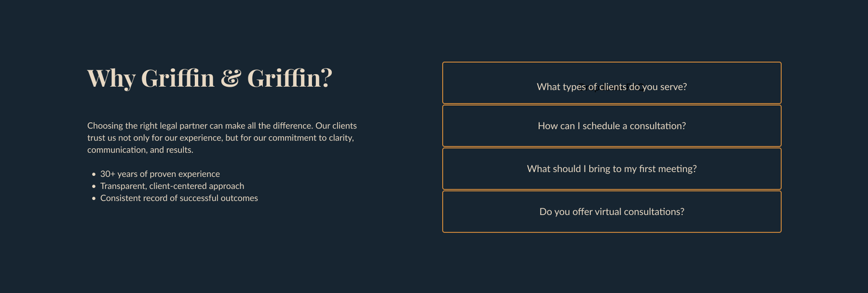Select the "30+ years of proven experience" item

[x=160, y=174]
